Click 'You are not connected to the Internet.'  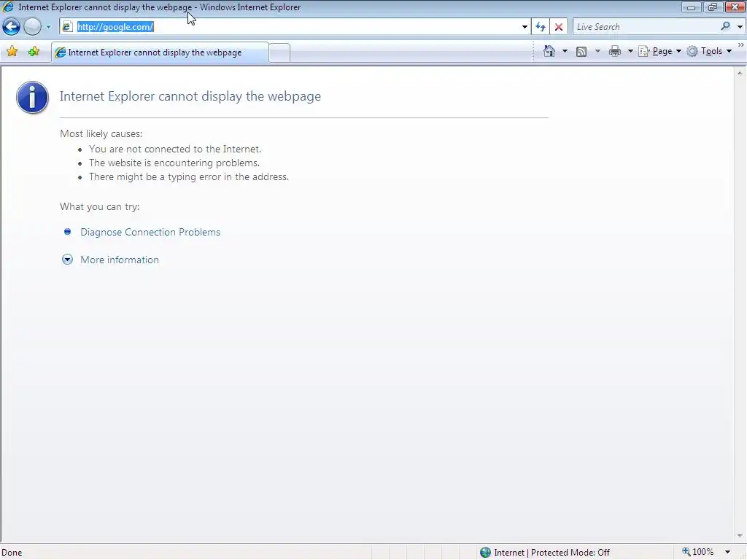[x=175, y=149]
